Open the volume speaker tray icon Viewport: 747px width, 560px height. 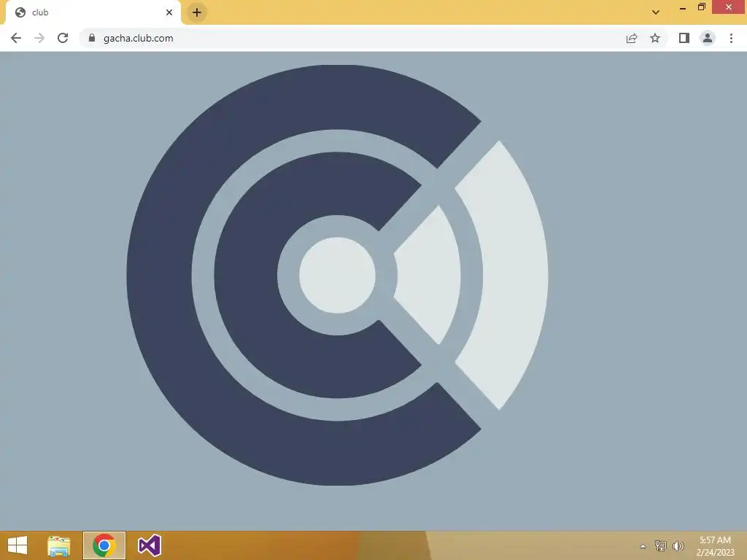pyautogui.click(x=678, y=546)
